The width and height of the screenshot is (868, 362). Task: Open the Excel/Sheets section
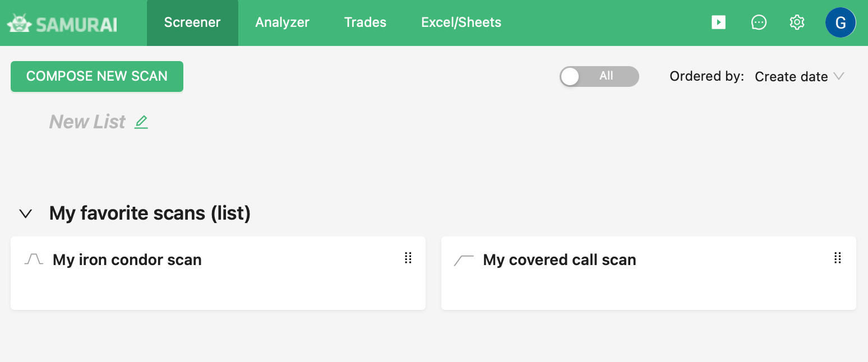point(461,22)
